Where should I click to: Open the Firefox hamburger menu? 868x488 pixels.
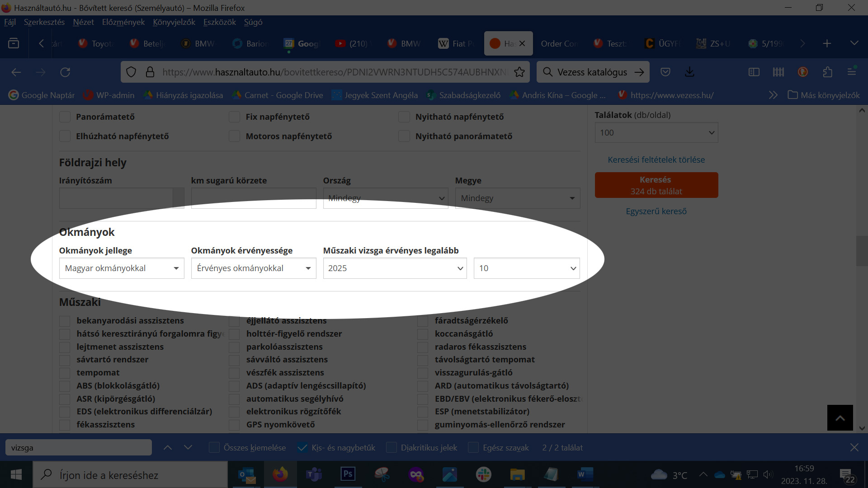click(x=852, y=72)
